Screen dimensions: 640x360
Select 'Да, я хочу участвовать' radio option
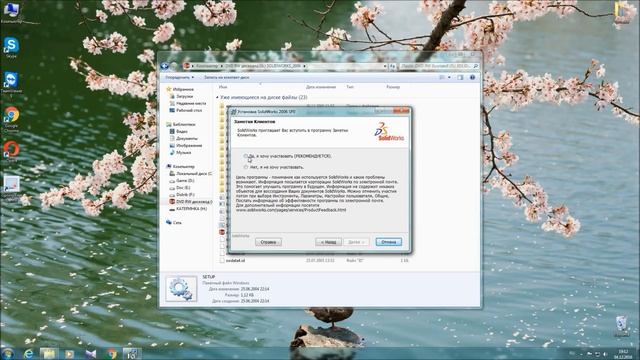click(x=246, y=156)
